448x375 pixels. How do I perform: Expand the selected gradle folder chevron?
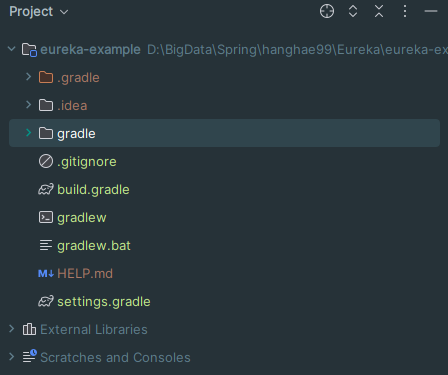(28, 133)
